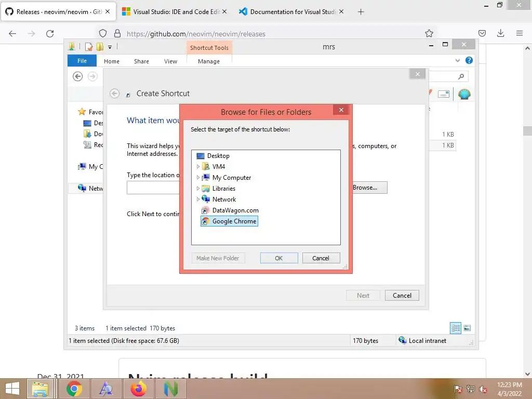Click the Pocket save icon
Screen dimensions: 532x399
[482, 33]
